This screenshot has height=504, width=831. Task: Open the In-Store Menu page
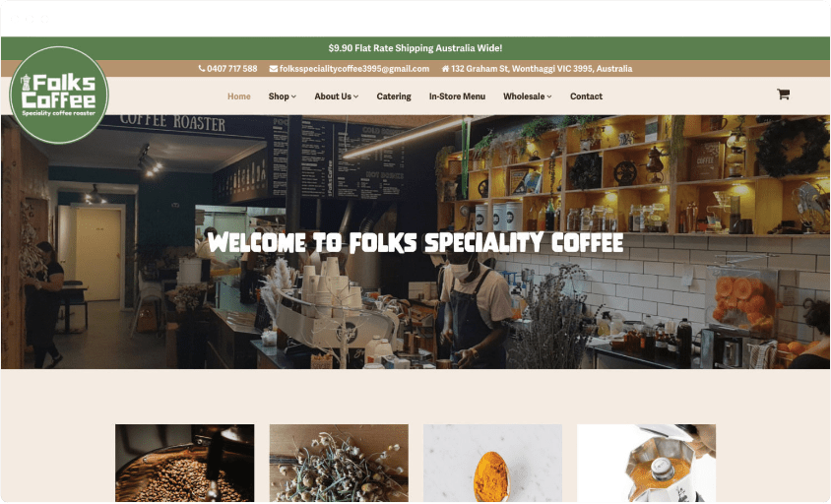coord(457,96)
